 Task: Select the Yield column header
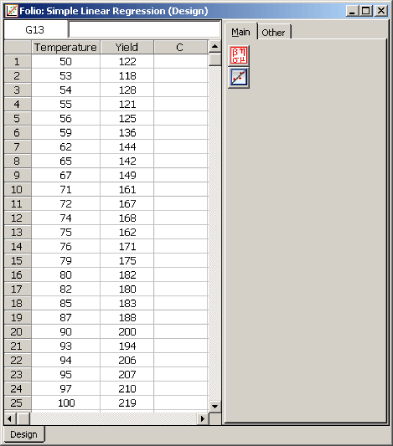(x=127, y=47)
